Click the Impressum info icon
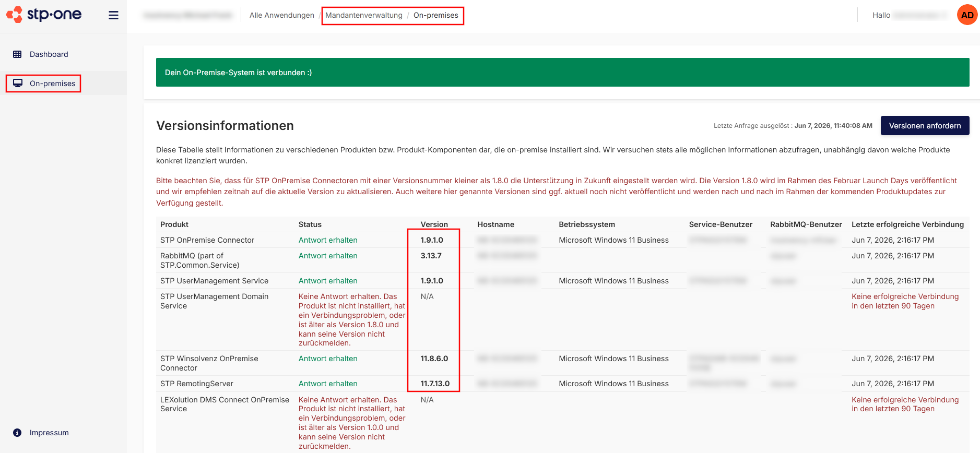Screen dimensions: 980x453 coord(17,433)
